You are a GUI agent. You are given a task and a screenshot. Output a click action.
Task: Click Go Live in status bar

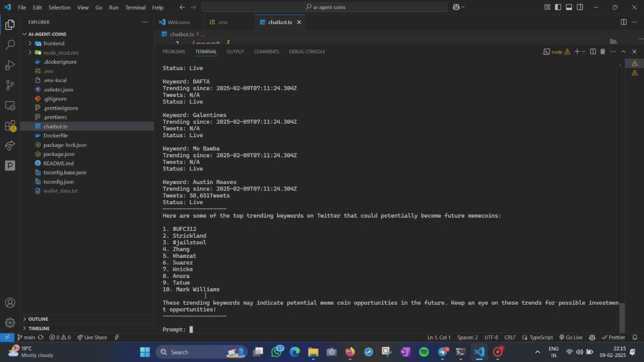pos(570,337)
